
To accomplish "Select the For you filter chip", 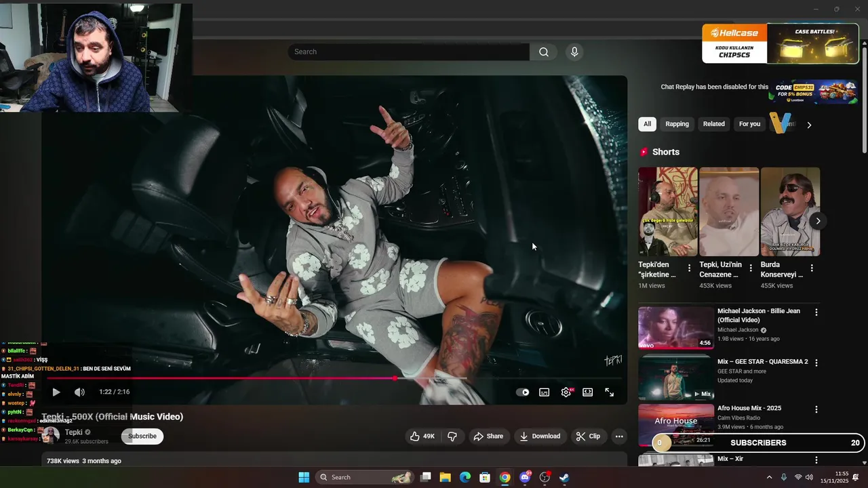I will click(749, 124).
